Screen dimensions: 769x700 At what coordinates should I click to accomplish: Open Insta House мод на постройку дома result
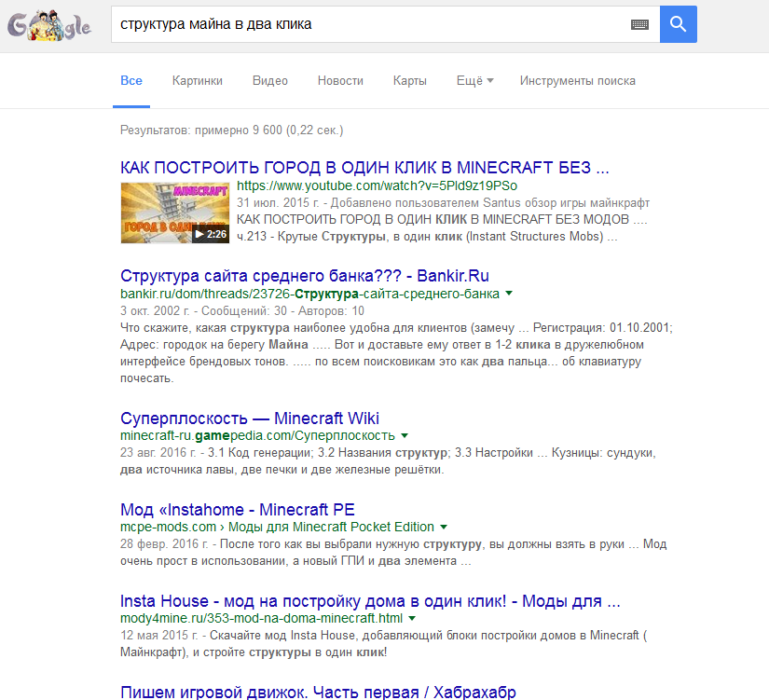click(x=370, y=601)
